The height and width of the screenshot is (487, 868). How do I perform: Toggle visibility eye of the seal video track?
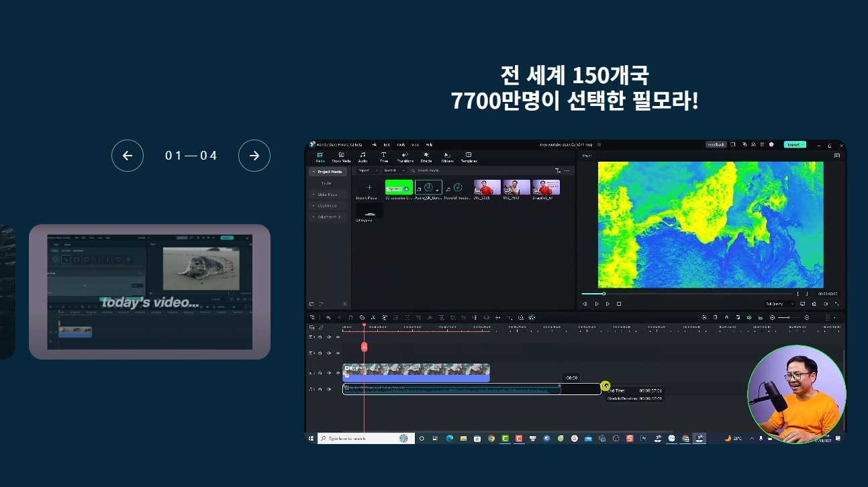point(338,373)
